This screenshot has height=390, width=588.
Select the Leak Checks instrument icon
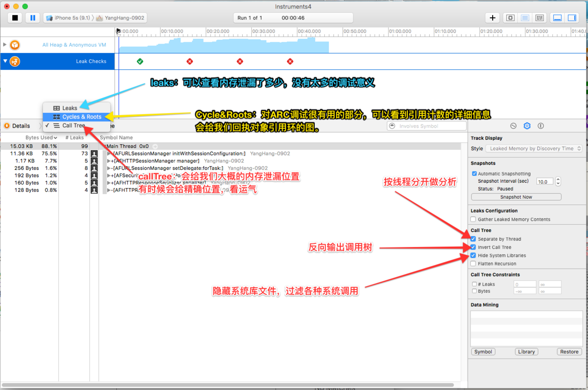[x=14, y=61]
